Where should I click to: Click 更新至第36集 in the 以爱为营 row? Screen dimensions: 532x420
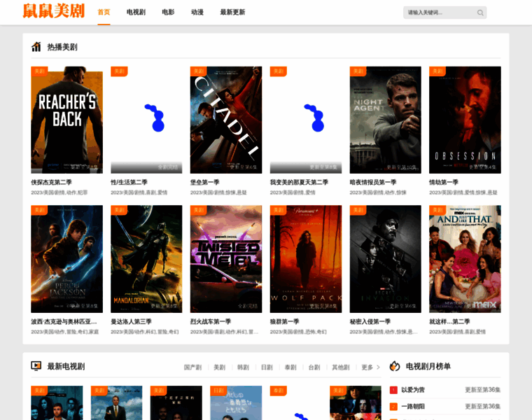[x=482, y=390]
